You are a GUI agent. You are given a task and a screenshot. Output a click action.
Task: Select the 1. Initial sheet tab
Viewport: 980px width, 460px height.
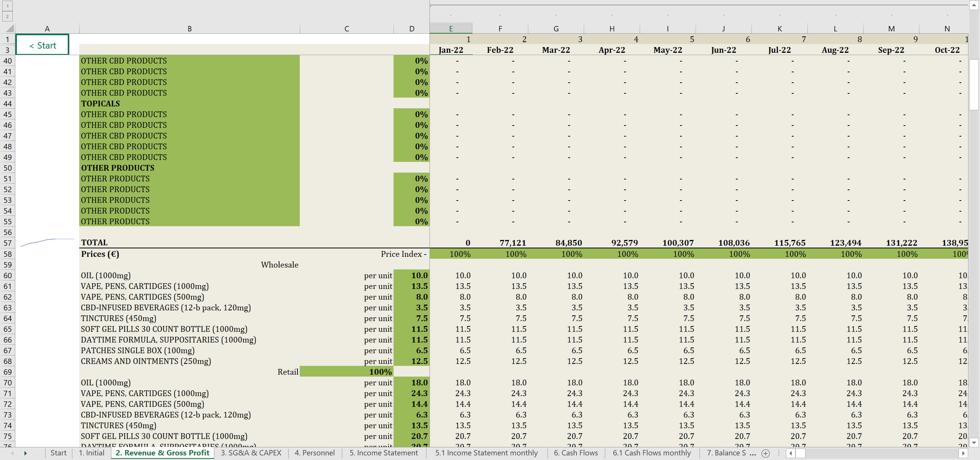91,453
